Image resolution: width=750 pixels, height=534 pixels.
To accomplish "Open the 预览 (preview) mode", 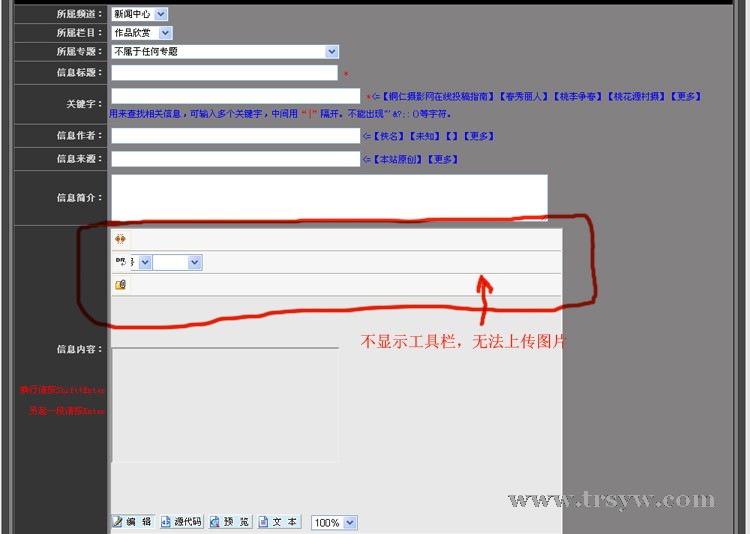I will point(230,522).
